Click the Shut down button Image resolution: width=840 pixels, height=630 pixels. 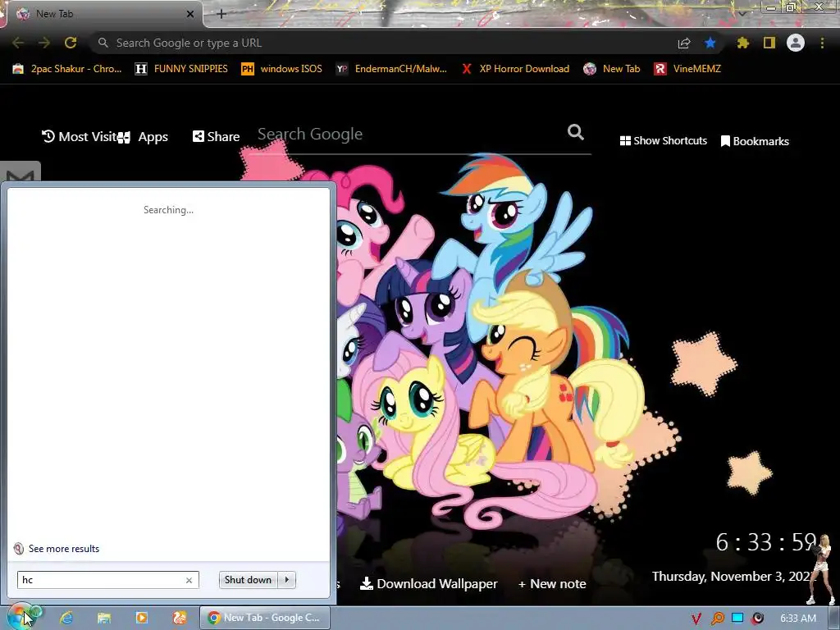point(248,580)
